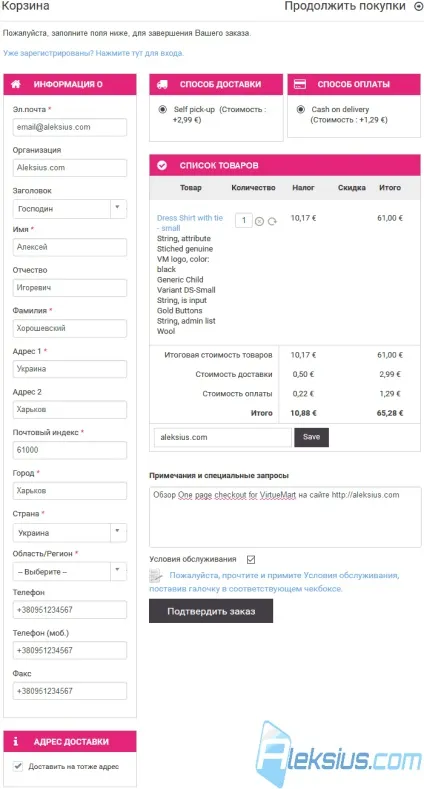This screenshot has height=789, width=424.
Task: Click Подтвердить заказ button
Action: [211, 611]
